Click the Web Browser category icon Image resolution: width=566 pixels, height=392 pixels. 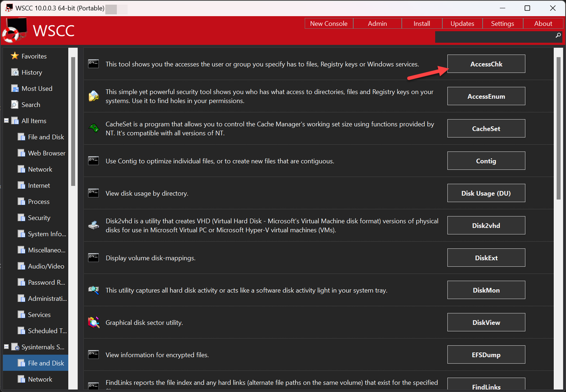click(21, 153)
